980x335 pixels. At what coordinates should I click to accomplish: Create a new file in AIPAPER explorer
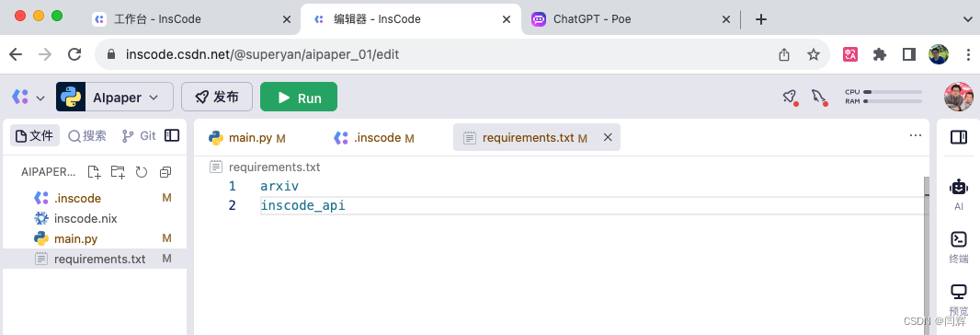coord(94,171)
